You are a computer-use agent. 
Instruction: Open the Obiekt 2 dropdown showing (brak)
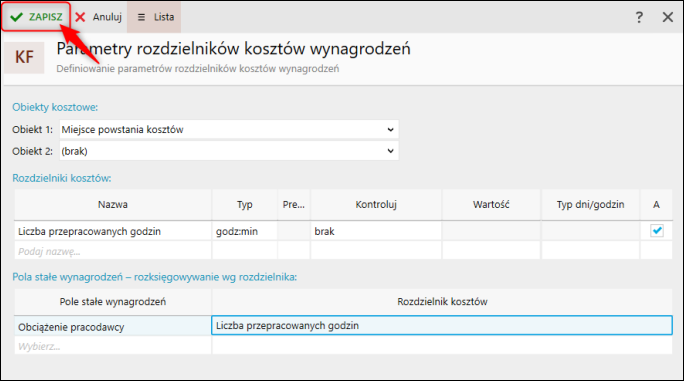coord(229,151)
